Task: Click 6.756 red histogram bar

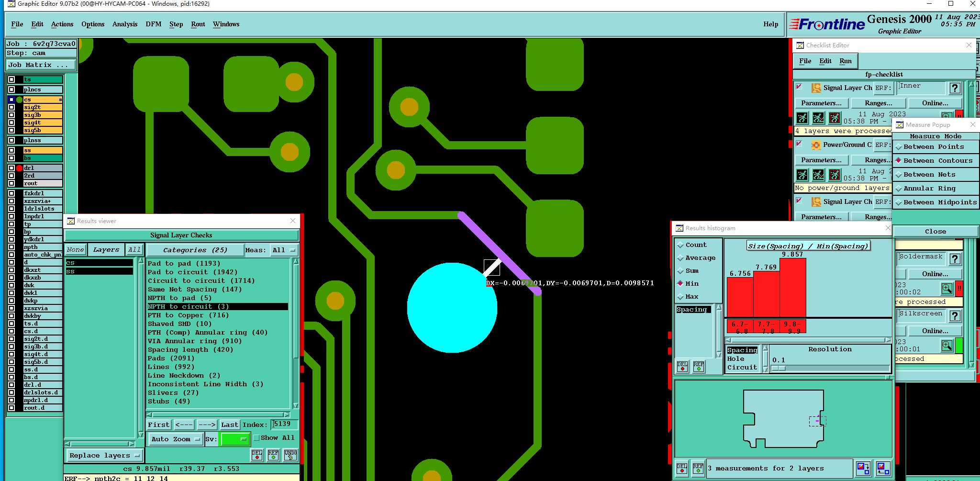Action: 740,297
